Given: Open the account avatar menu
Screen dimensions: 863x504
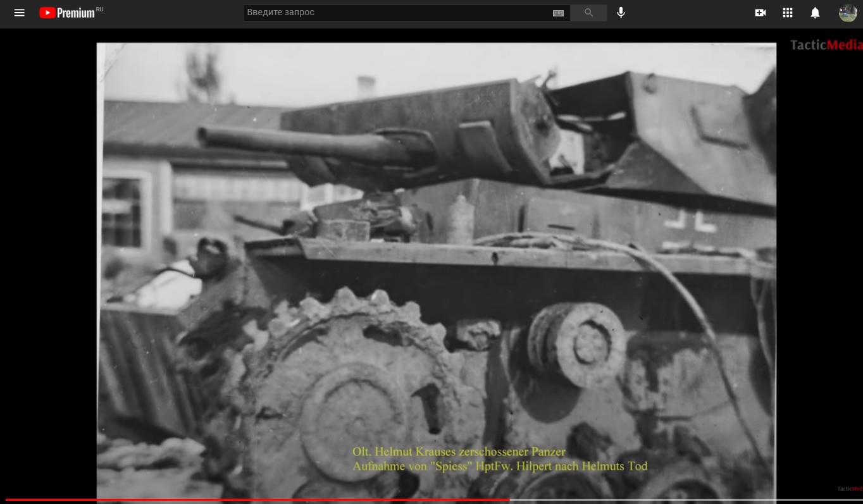Looking at the screenshot, I should [x=847, y=13].
